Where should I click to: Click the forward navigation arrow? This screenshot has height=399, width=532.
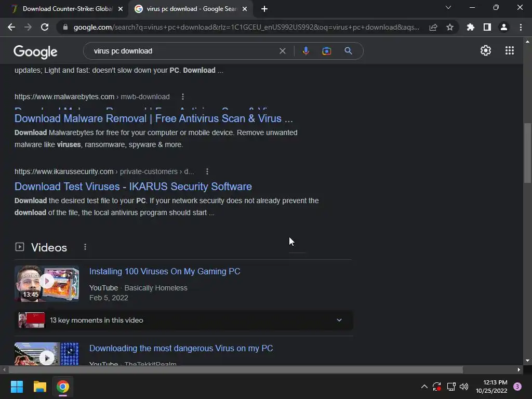click(x=28, y=27)
